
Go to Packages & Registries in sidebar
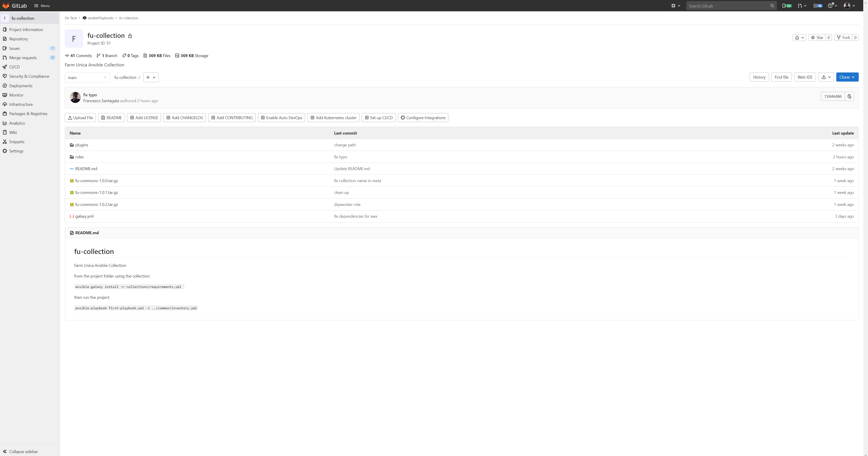(x=28, y=113)
